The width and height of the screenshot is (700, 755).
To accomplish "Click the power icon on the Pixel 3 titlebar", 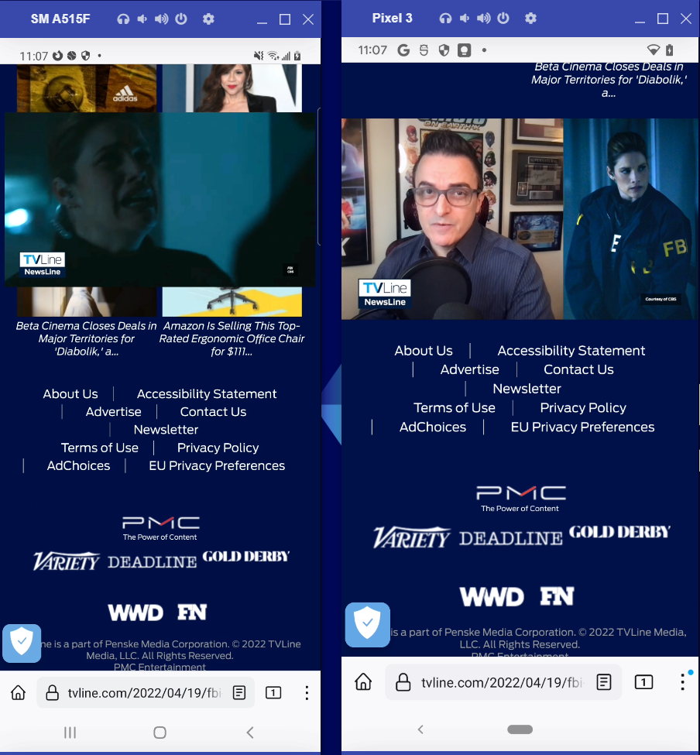I will point(503,19).
